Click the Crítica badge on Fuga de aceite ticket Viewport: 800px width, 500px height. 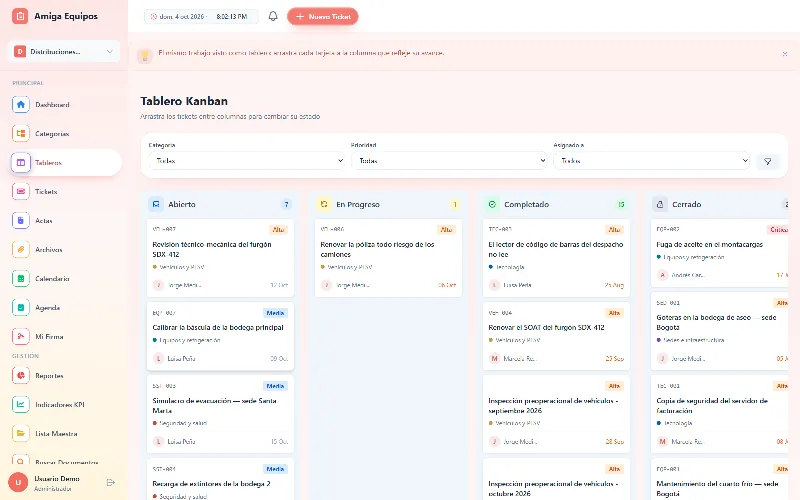pos(778,230)
